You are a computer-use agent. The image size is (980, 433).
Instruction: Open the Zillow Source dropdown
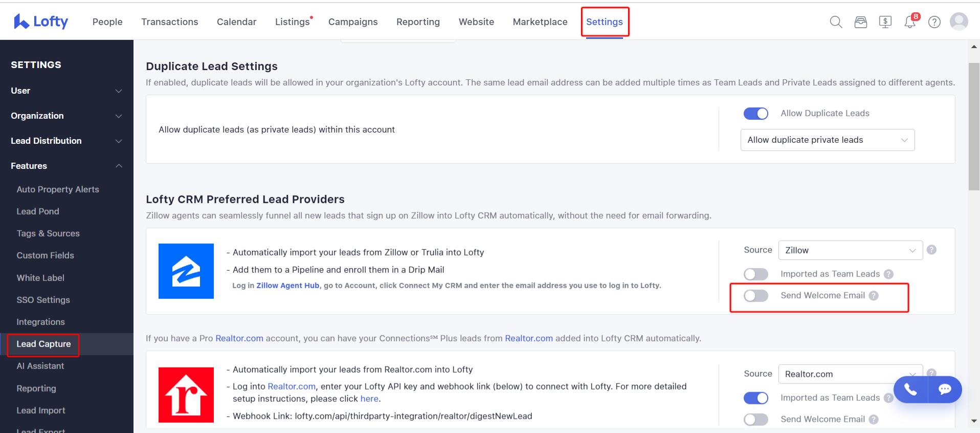[x=851, y=250]
